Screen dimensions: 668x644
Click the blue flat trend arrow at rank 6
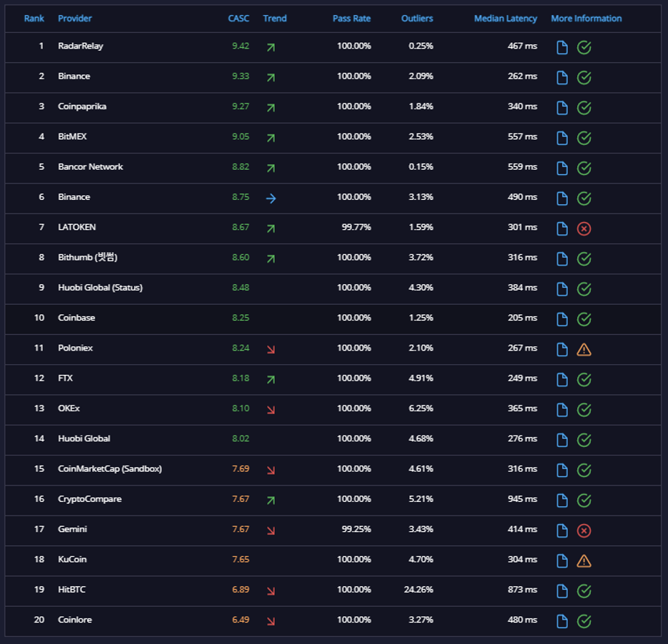coord(271,198)
